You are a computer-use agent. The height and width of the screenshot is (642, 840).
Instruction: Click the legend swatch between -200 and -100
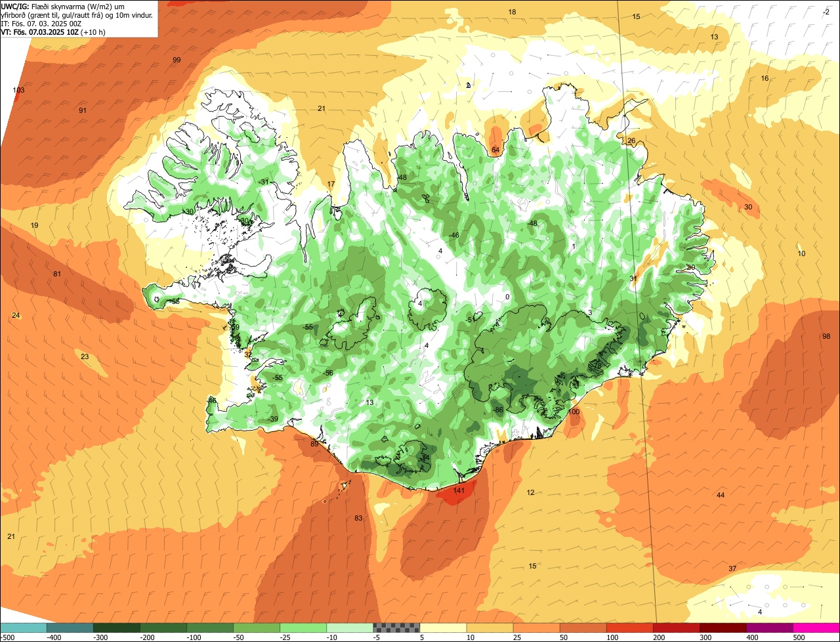[x=163, y=628]
